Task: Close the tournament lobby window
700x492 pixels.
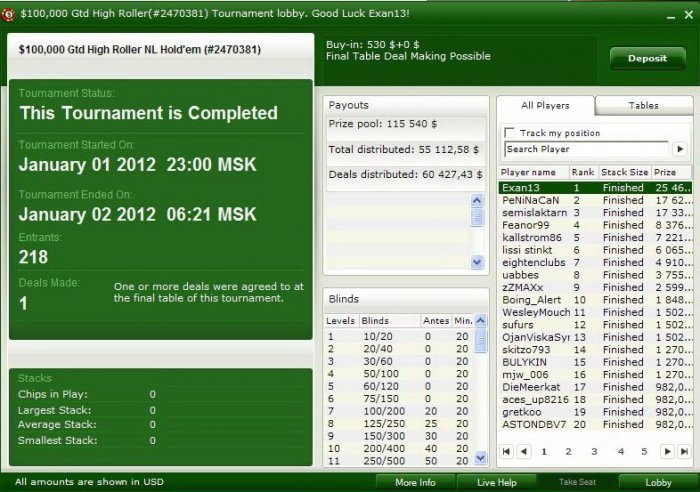Action: tap(689, 15)
